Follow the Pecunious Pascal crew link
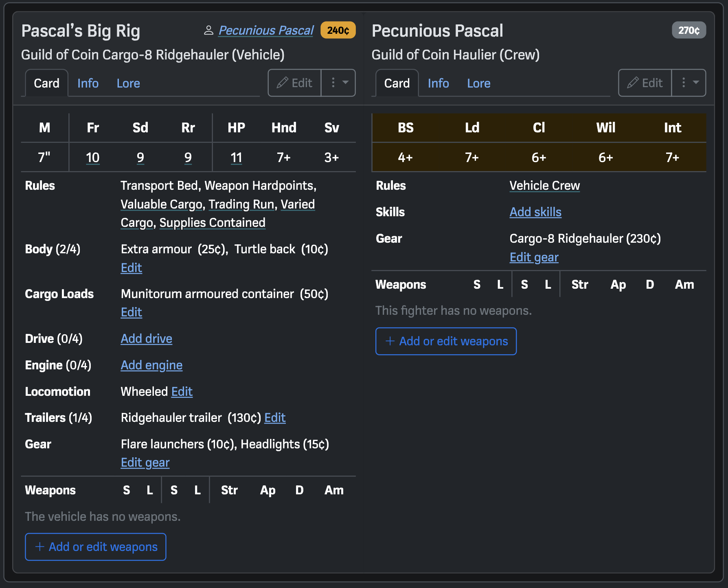 tap(266, 31)
